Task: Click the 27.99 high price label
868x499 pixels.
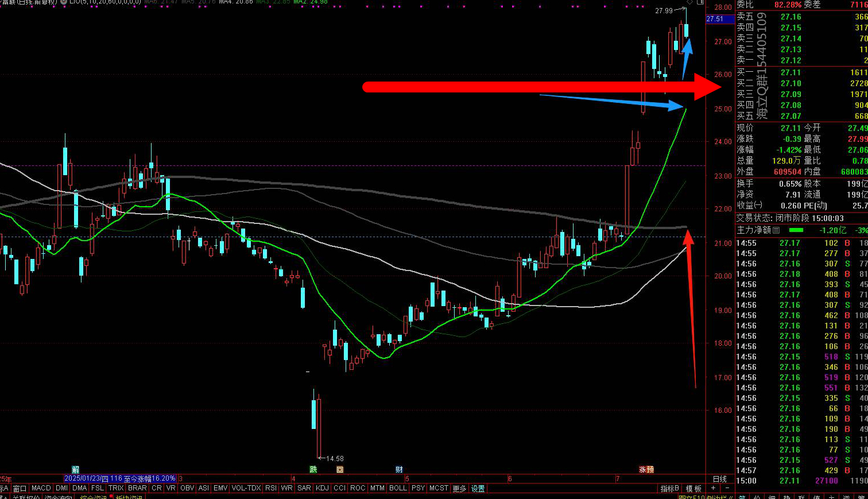Action: click(664, 11)
